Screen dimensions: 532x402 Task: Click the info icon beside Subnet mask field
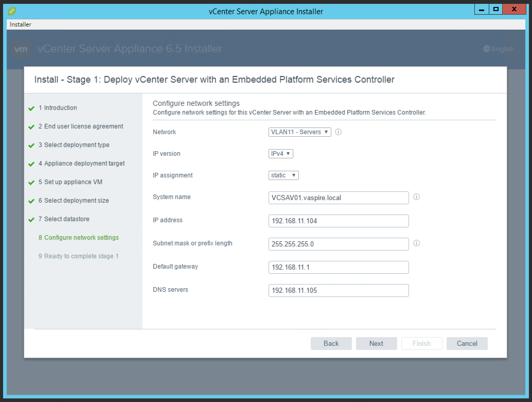coord(416,243)
